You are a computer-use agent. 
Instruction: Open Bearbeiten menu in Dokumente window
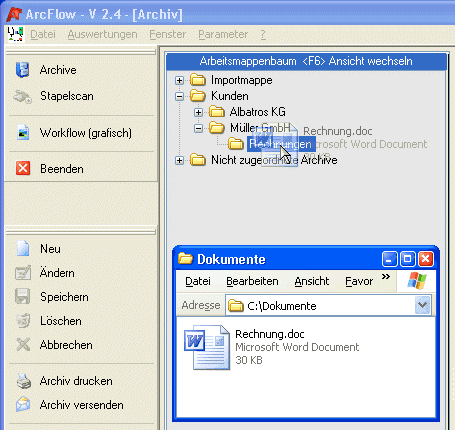(252, 281)
